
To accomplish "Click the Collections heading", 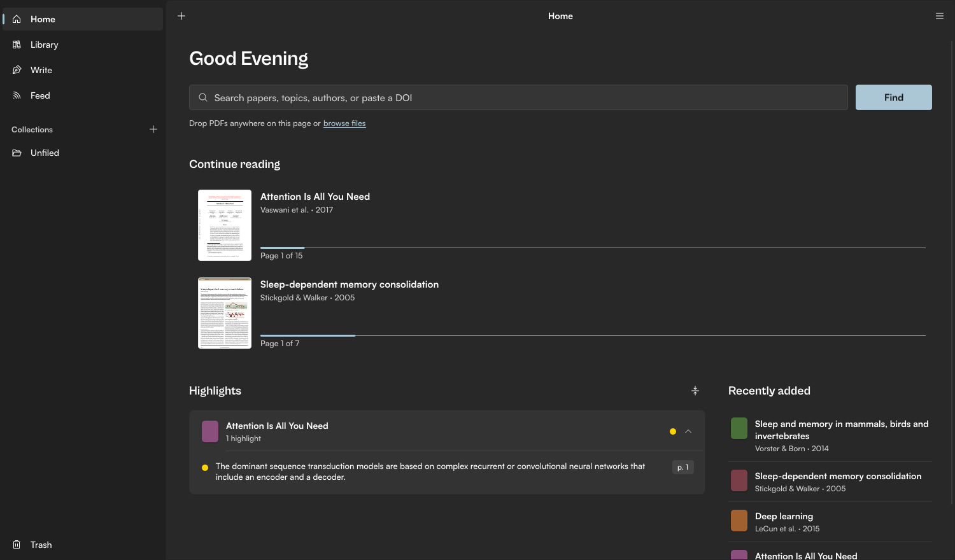I will click(x=32, y=129).
